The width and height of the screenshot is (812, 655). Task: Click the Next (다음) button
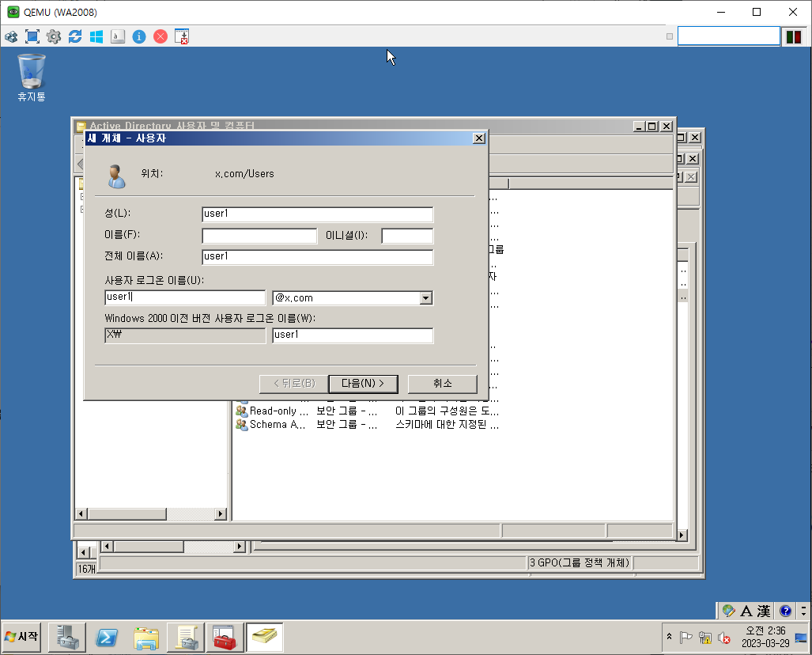(x=363, y=384)
